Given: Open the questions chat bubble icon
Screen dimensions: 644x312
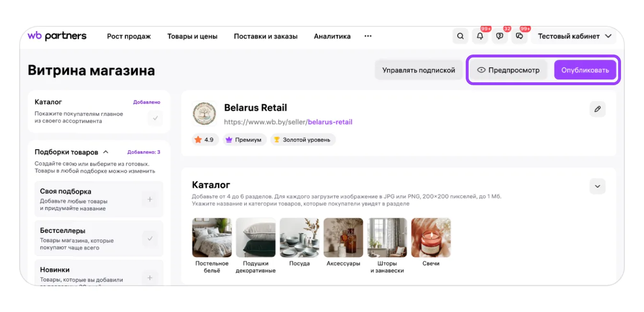Looking at the screenshot, I should 500,36.
